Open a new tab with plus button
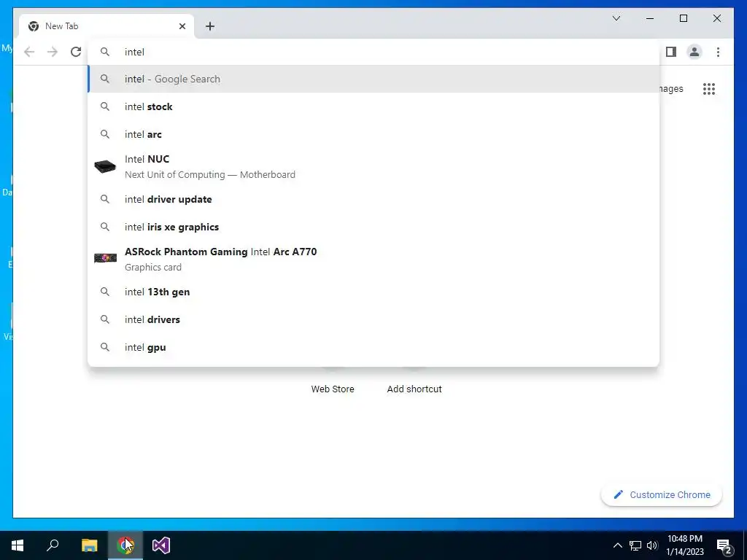747x560 pixels. [210, 26]
